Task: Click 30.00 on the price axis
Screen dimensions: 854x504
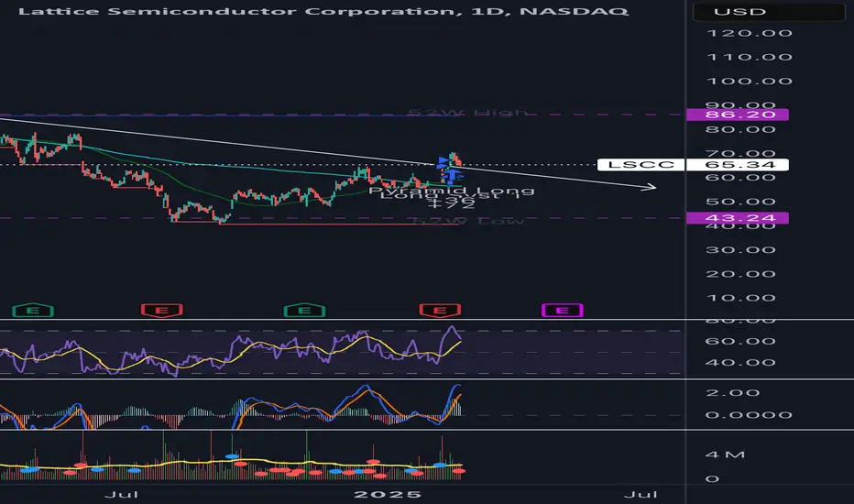Action: click(740, 250)
